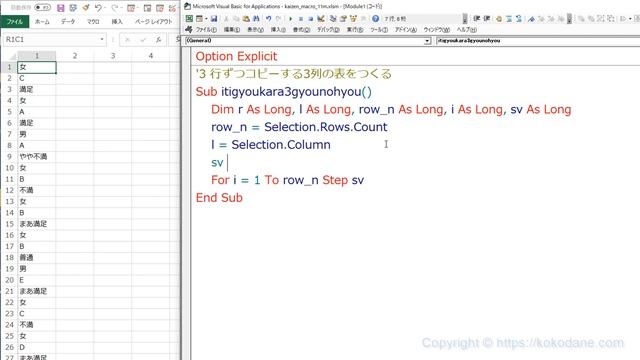Screen dimensions: 640x360
Task: Open VBA 表示(V) menu
Action: [256, 30]
